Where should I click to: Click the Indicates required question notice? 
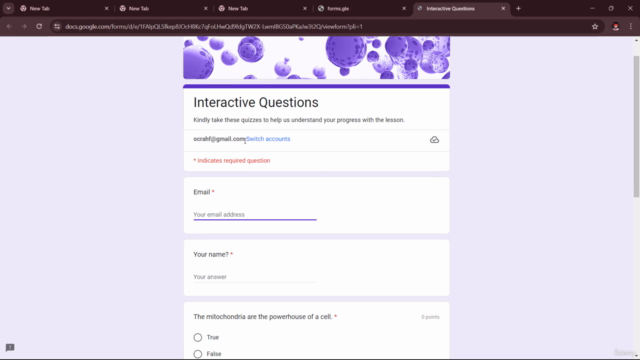pyautogui.click(x=232, y=160)
